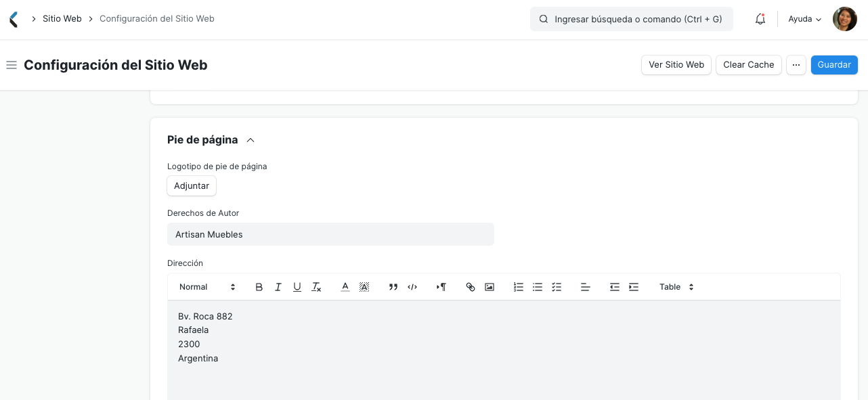
Task: Open the Ayuda menu
Action: [803, 18]
